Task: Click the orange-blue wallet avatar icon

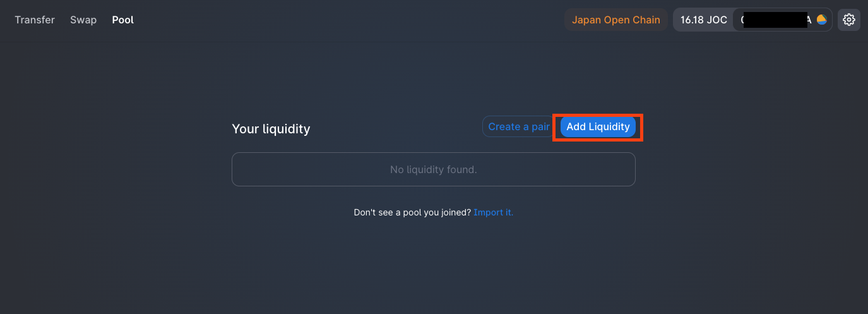Action: pyautogui.click(x=821, y=20)
